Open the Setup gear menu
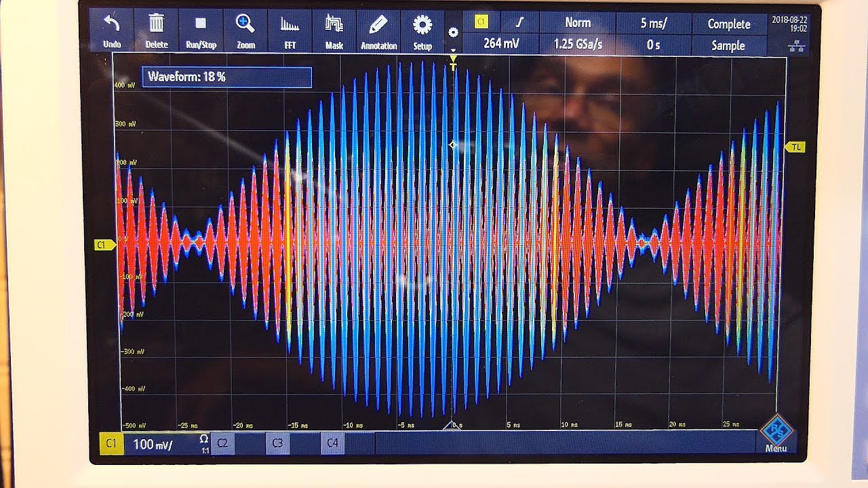Screen dimensions: 868x488 422,31
